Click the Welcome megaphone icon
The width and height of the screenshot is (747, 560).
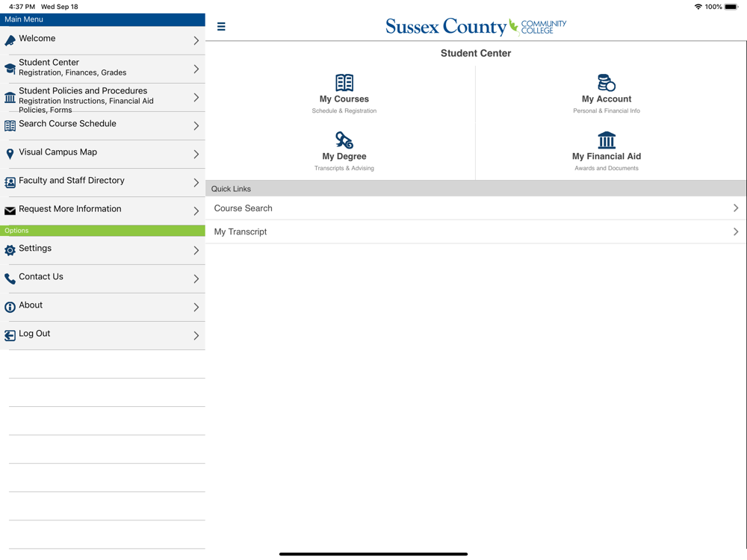(x=10, y=41)
